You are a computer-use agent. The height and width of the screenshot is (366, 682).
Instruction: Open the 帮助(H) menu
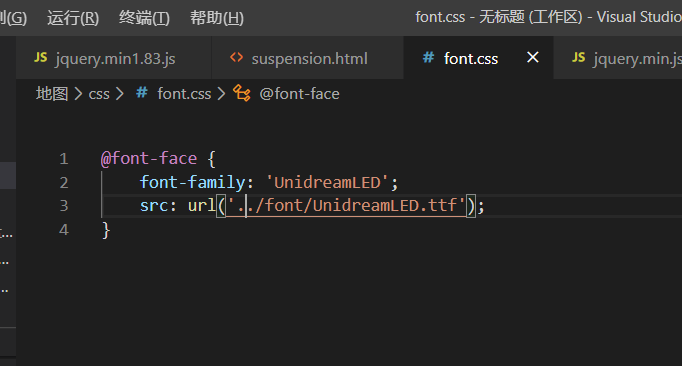click(x=217, y=18)
